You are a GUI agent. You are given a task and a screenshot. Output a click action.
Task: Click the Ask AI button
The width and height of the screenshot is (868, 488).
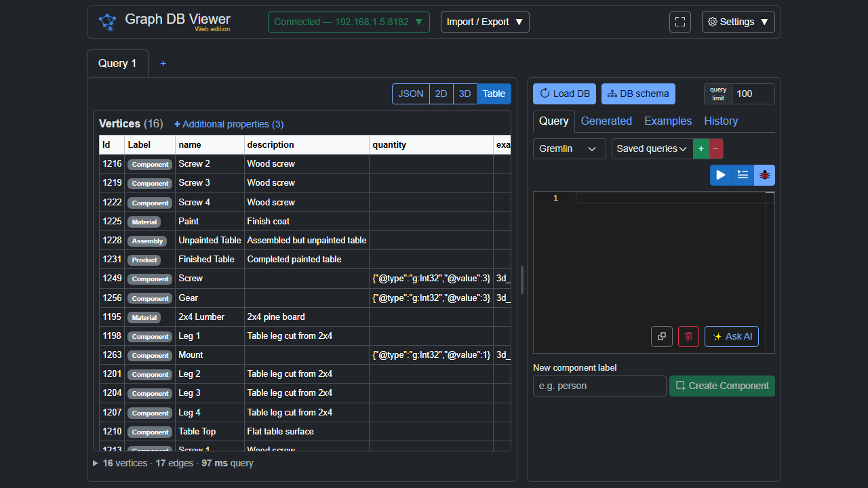(x=732, y=336)
